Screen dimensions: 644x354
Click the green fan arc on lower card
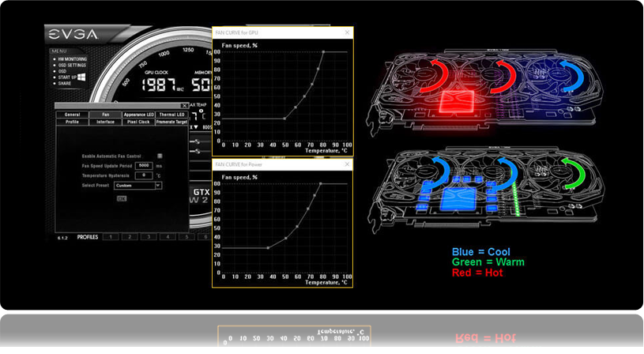point(574,172)
